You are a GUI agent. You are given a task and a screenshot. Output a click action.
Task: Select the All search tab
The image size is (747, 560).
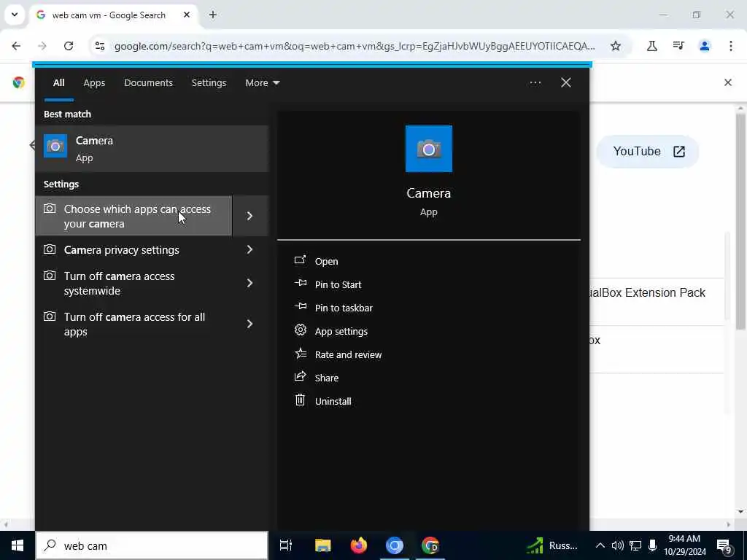pyautogui.click(x=58, y=83)
